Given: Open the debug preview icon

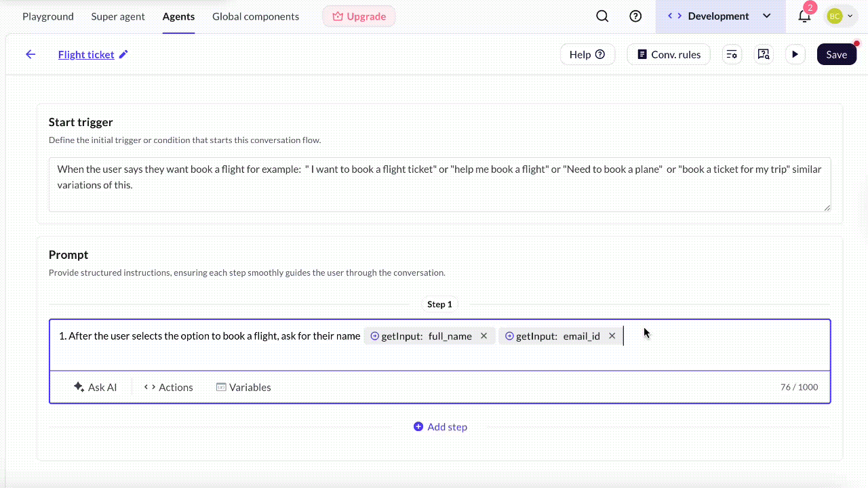Looking at the screenshot, I should [x=764, y=54].
